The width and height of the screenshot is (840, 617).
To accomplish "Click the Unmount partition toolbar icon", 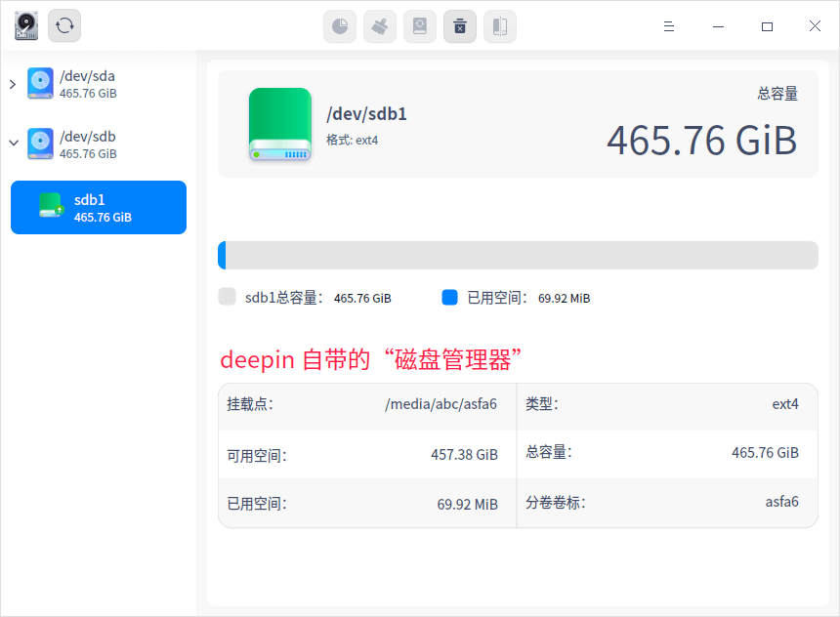I will coord(460,26).
